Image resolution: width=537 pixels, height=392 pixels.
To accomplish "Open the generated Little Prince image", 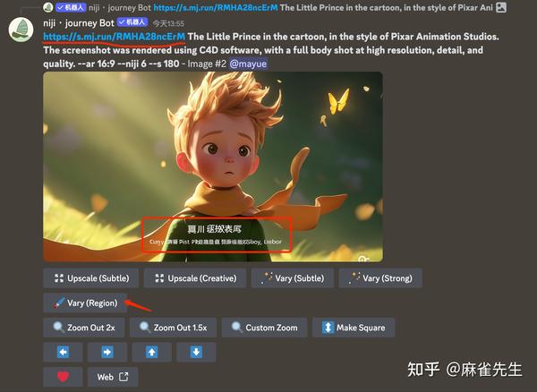I will coord(213,166).
